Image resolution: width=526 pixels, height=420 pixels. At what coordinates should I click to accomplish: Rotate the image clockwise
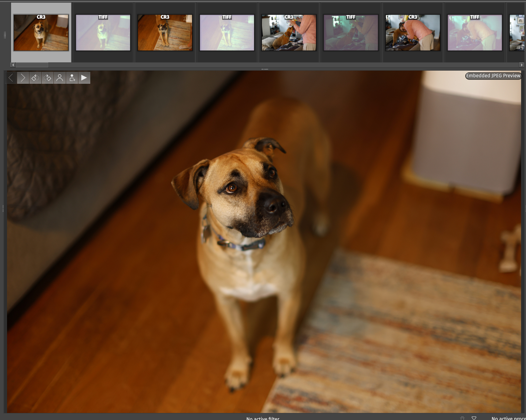click(x=47, y=78)
